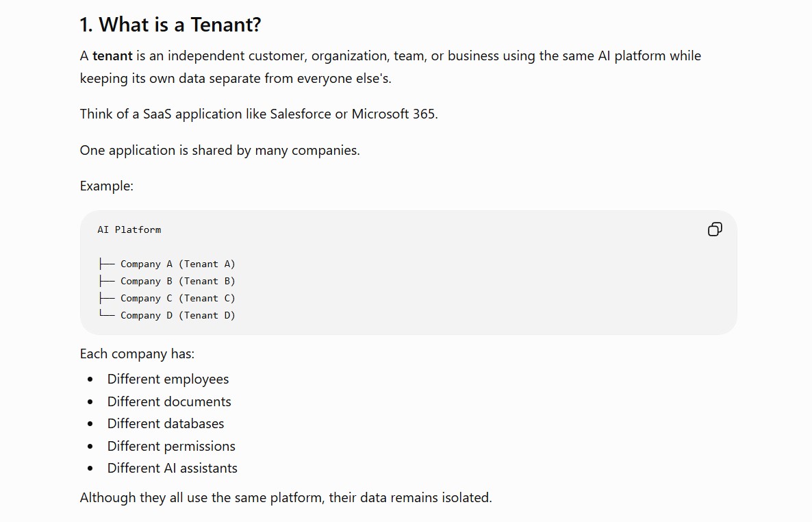Click Microsoft 365 in the paragraph
The width and height of the screenshot is (812, 522).
coord(394,114)
